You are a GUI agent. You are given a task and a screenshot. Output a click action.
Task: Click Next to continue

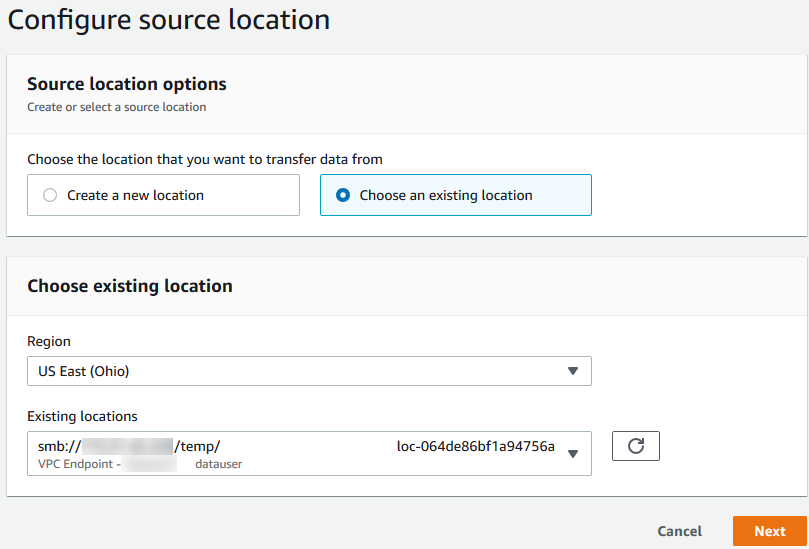point(769,531)
